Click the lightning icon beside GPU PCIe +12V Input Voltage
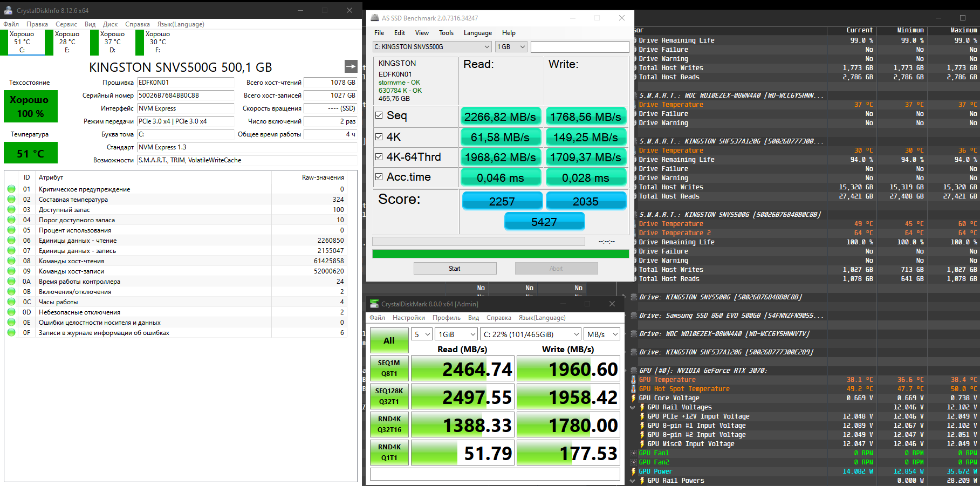980x486 pixels. coord(642,416)
